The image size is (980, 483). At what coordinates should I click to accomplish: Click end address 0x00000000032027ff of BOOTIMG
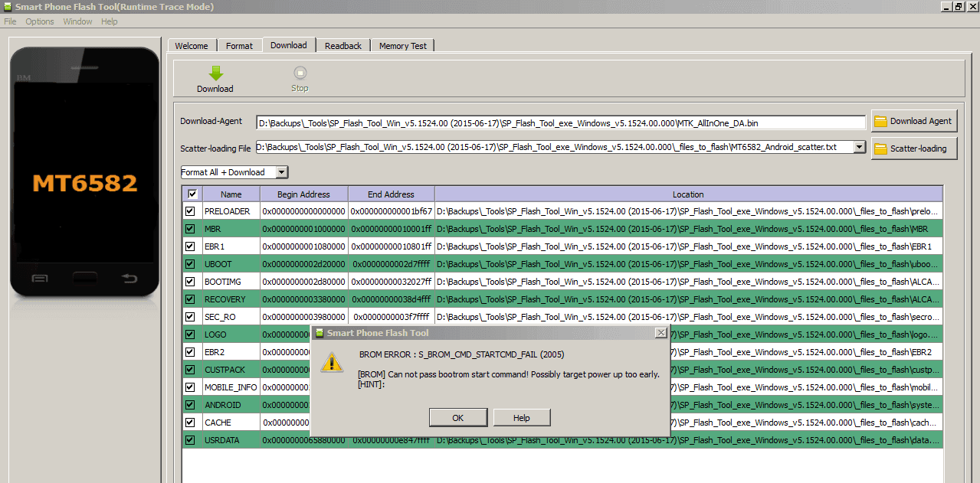tap(391, 282)
